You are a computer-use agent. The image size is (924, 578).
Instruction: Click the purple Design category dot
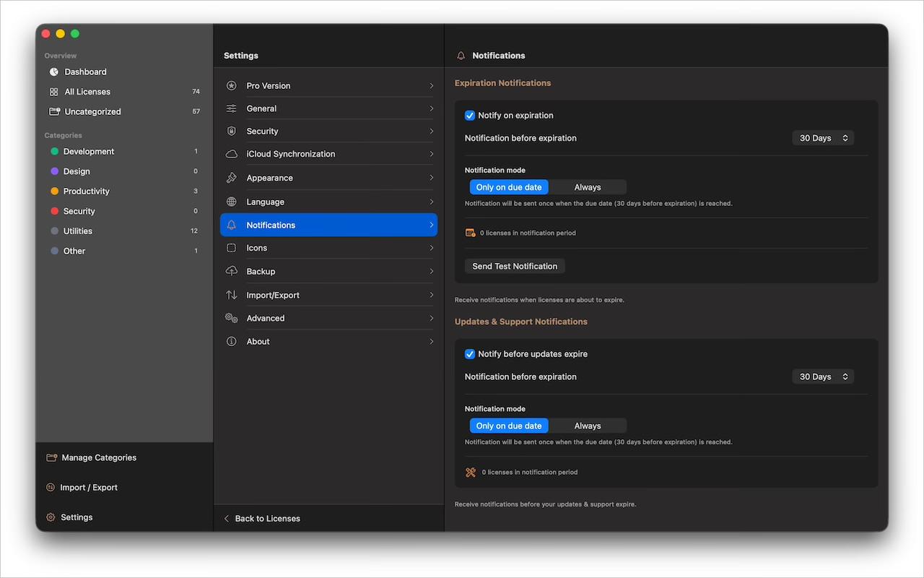point(54,171)
